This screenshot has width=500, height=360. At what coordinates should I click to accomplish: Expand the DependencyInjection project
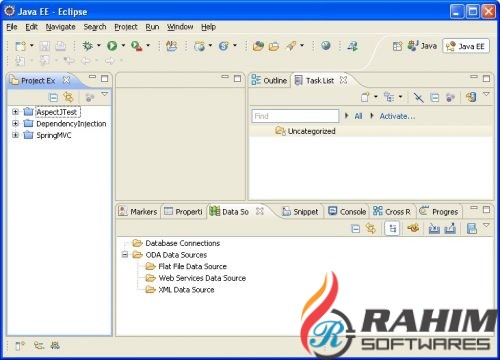click(x=15, y=123)
